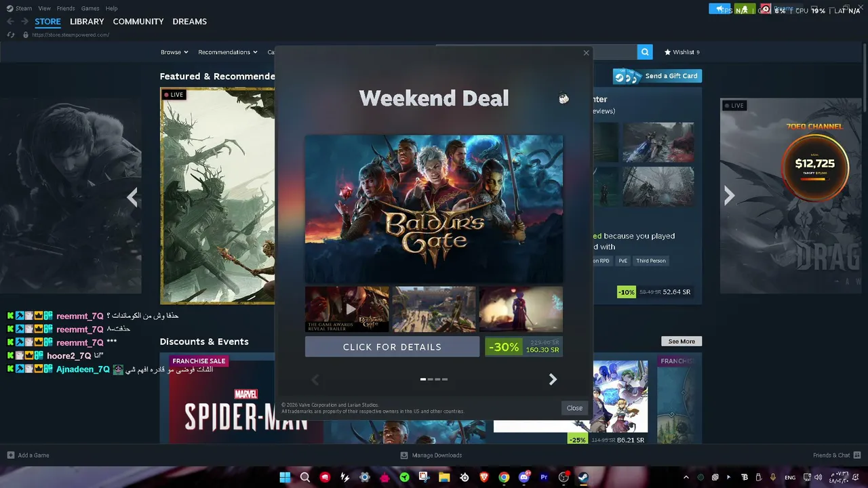Open the DREAMS profile tab
The image size is (868, 488).
tap(190, 22)
